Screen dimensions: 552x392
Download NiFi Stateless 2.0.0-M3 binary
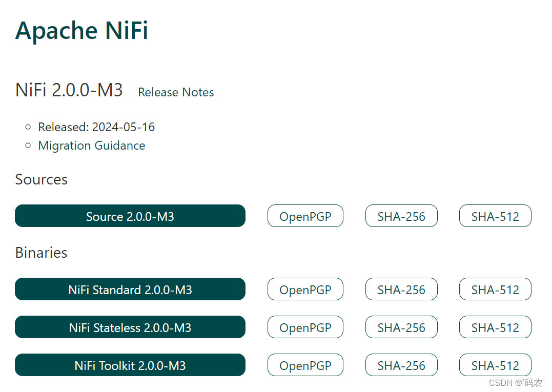coord(130,327)
